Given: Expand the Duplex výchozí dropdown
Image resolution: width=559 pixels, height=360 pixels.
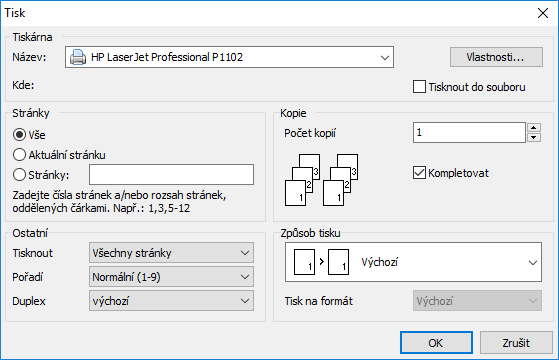Looking at the screenshot, I should point(171,301).
